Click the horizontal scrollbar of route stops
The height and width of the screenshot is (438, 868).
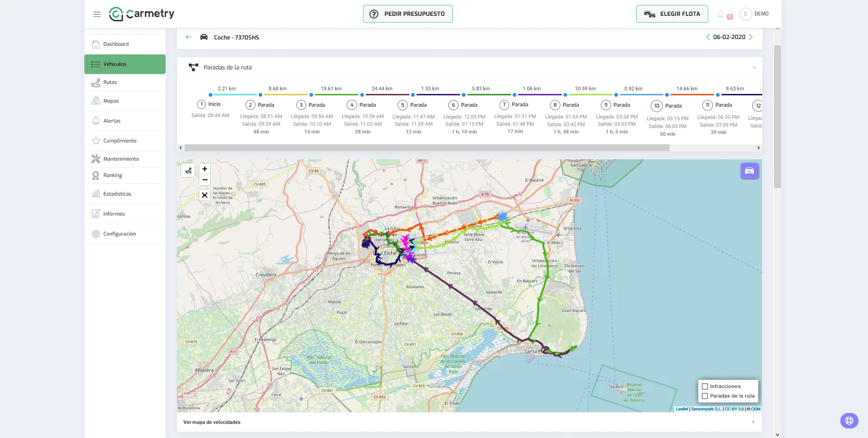(427, 148)
